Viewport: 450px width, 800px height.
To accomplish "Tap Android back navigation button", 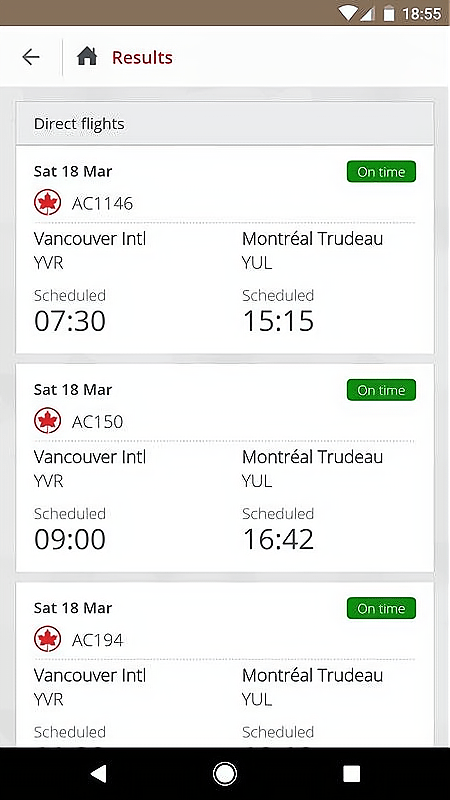I will click(x=98, y=774).
